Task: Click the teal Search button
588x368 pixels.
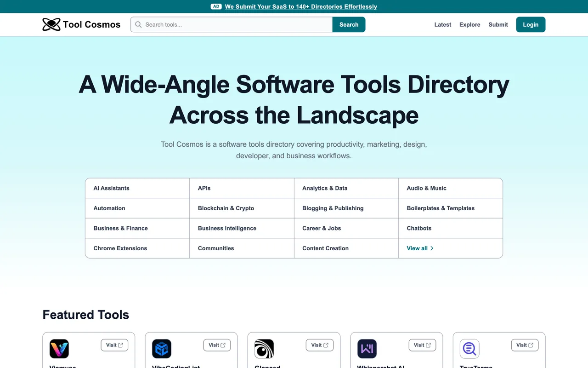Action: coord(349,24)
